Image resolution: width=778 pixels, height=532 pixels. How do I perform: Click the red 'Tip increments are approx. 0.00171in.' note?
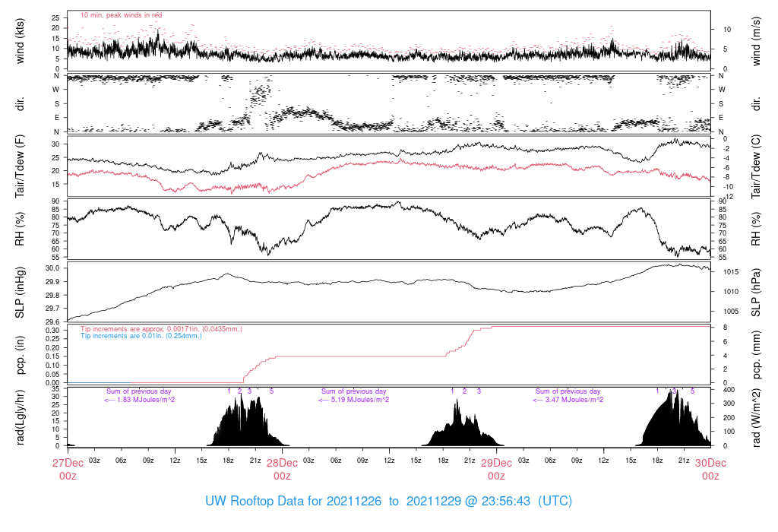pyautogui.click(x=161, y=329)
